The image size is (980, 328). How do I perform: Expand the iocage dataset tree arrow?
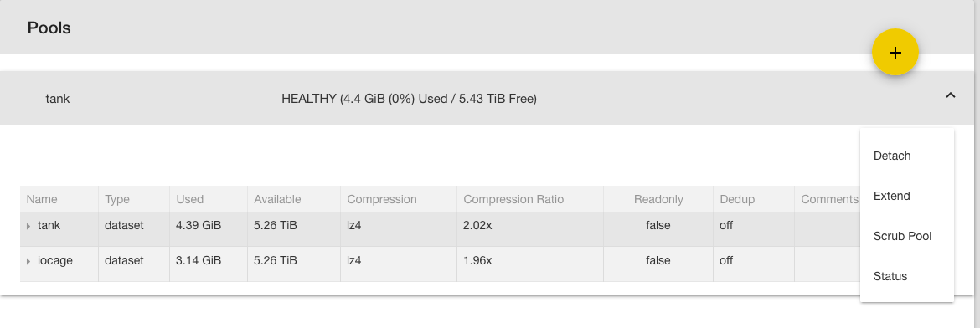point(28,261)
